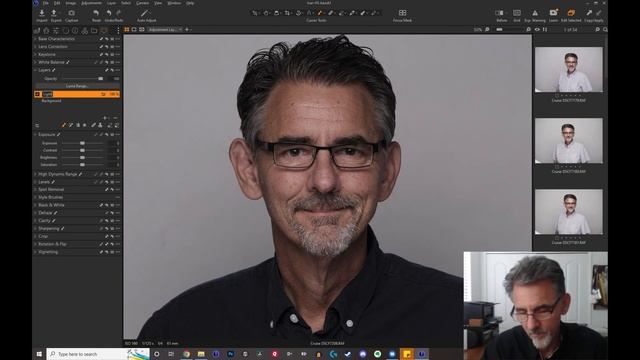Switch to single-image viewer mode icon

pyautogui.click(x=134, y=29)
